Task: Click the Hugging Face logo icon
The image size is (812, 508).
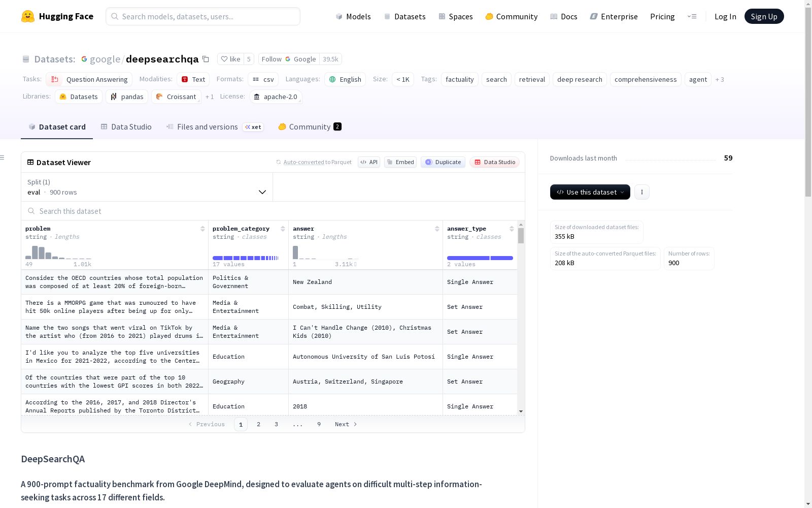Action: tap(28, 16)
